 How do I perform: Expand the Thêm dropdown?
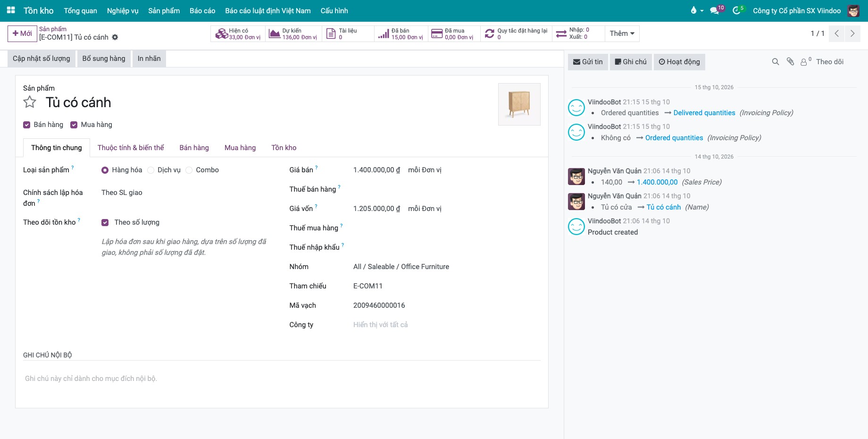point(622,34)
